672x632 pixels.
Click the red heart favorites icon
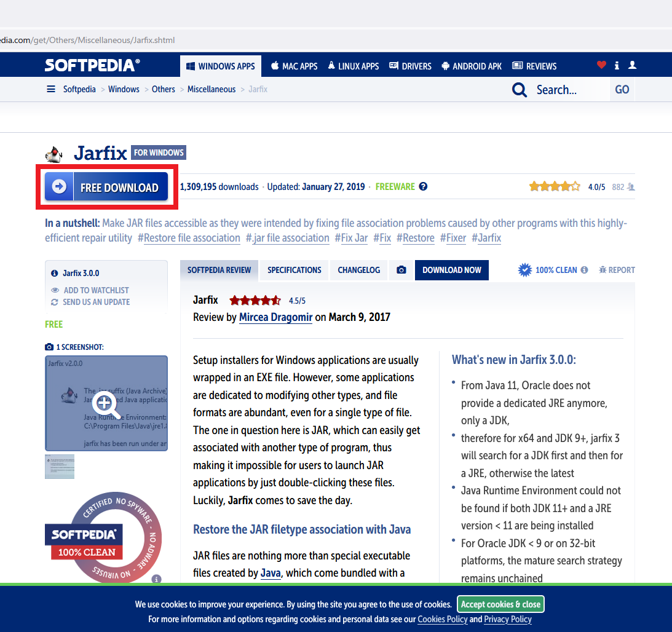[601, 65]
